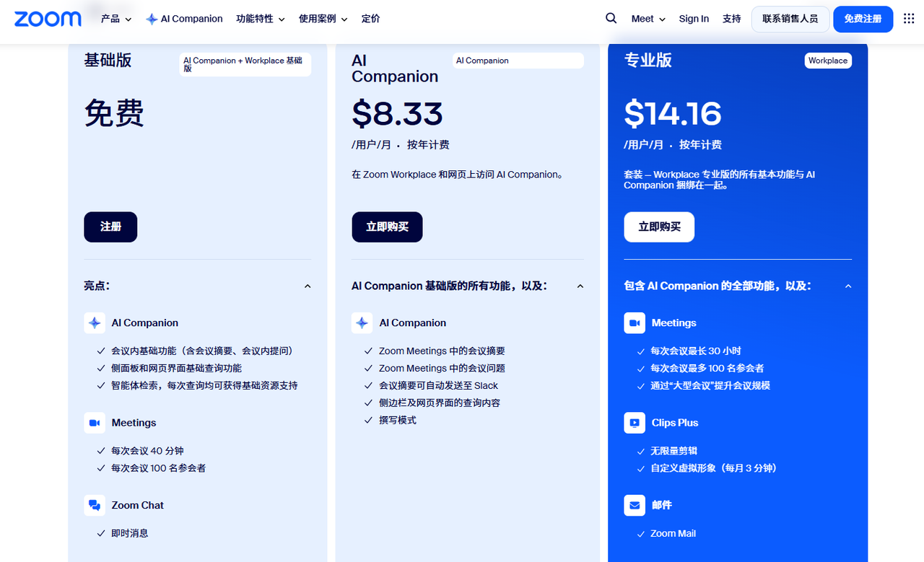
Task: Click Sign In
Action: [x=694, y=19]
